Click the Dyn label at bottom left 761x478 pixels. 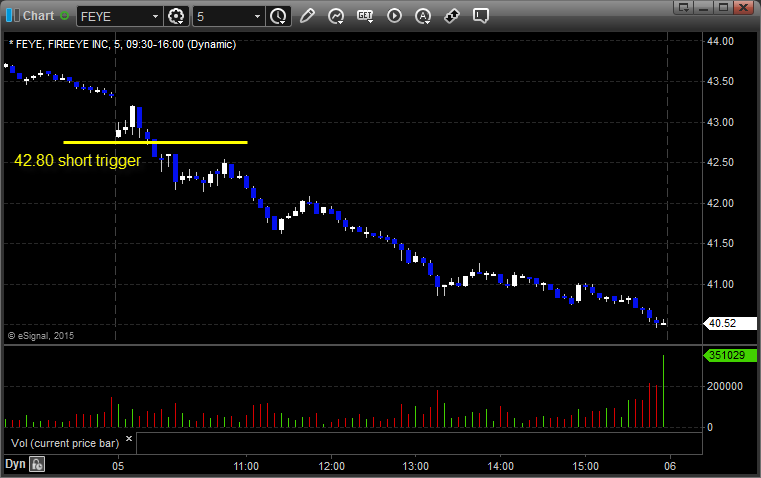(x=15, y=464)
